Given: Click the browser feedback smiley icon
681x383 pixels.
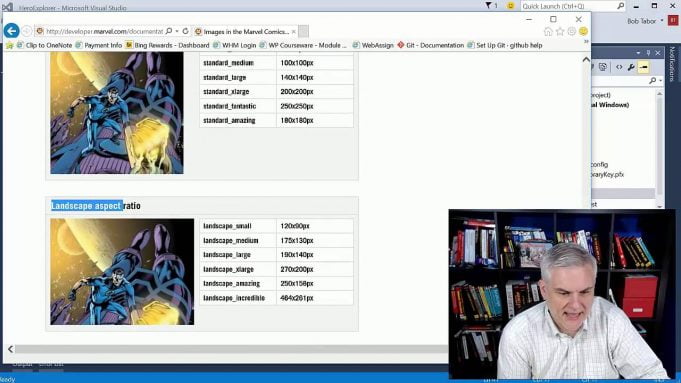Looking at the screenshot, I should coord(583,31).
